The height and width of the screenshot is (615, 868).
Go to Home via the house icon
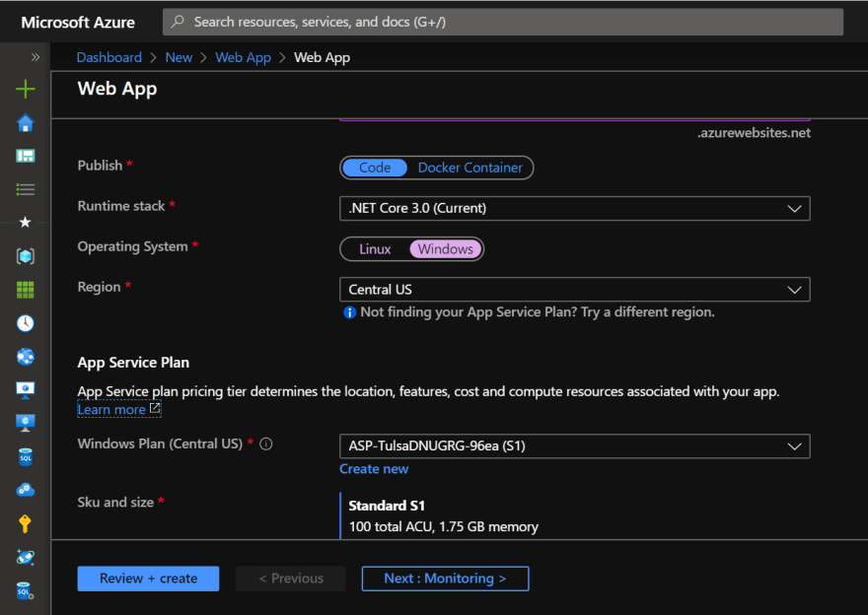(x=26, y=123)
